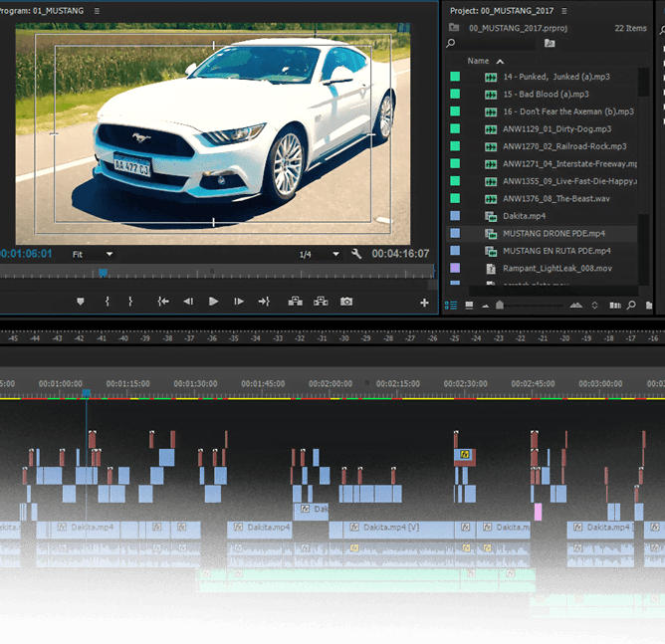
Task: Switch Project panel to Icon View
Action: click(469, 306)
